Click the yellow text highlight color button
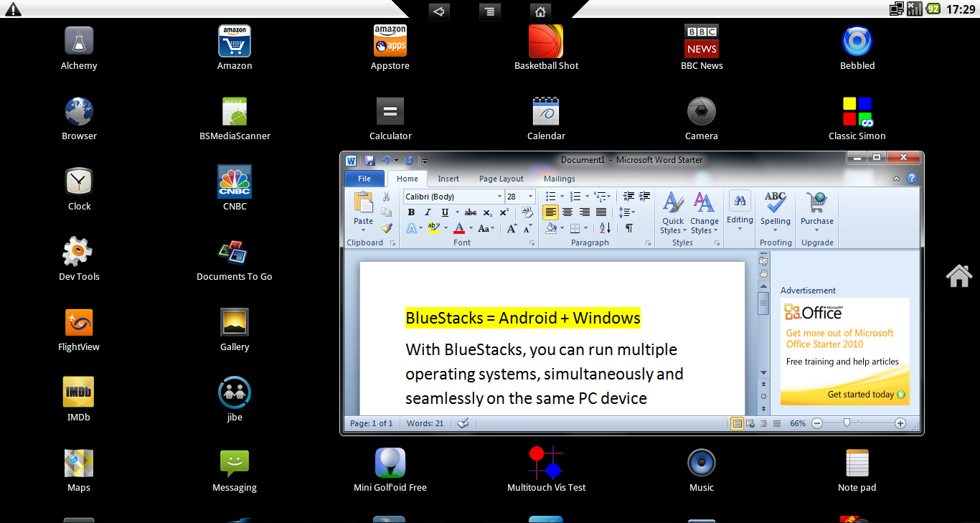The height and width of the screenshot is (523, 980). pyautogui.click(x=433, y=229)
